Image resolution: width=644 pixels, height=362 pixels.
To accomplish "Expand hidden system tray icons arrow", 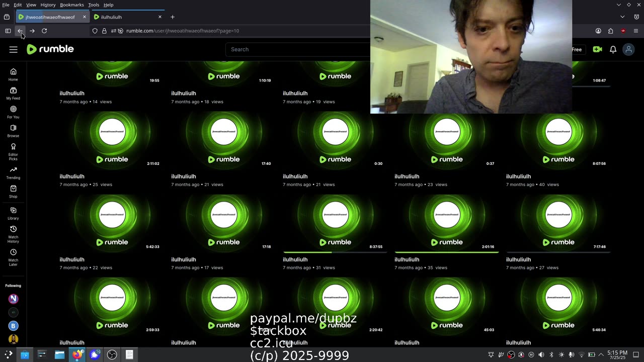I will pos(601,355).
